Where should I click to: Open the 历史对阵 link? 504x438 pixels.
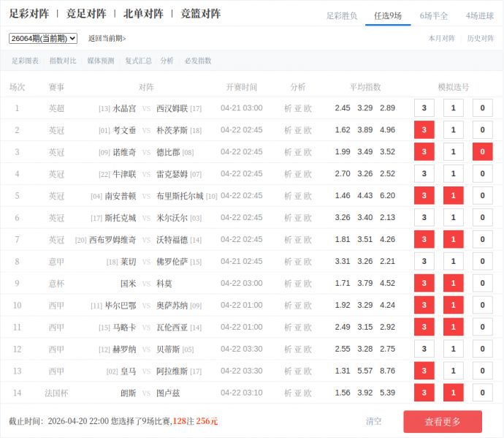[x=481, y=39]
